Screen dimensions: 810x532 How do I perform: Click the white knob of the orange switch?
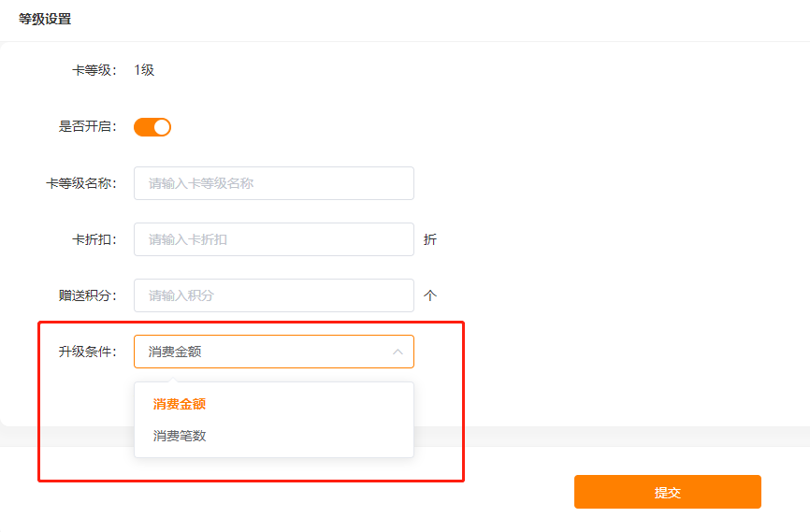click(161, 127)
